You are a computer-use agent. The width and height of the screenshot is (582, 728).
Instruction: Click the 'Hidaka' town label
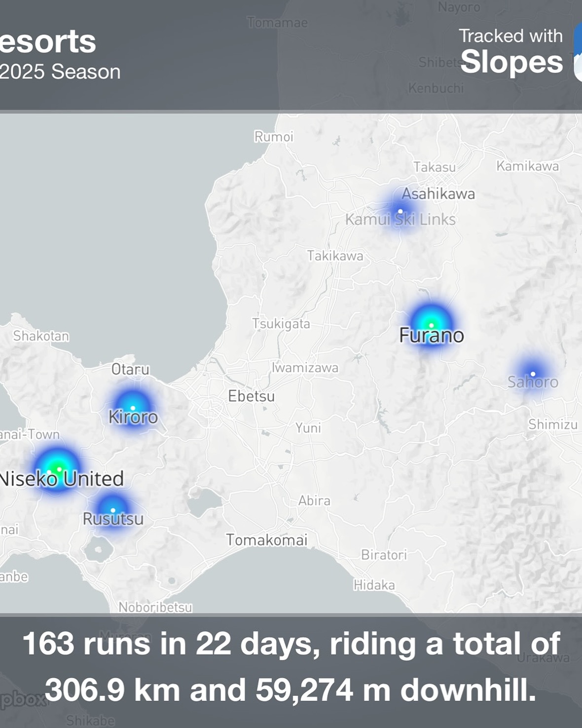374,585
